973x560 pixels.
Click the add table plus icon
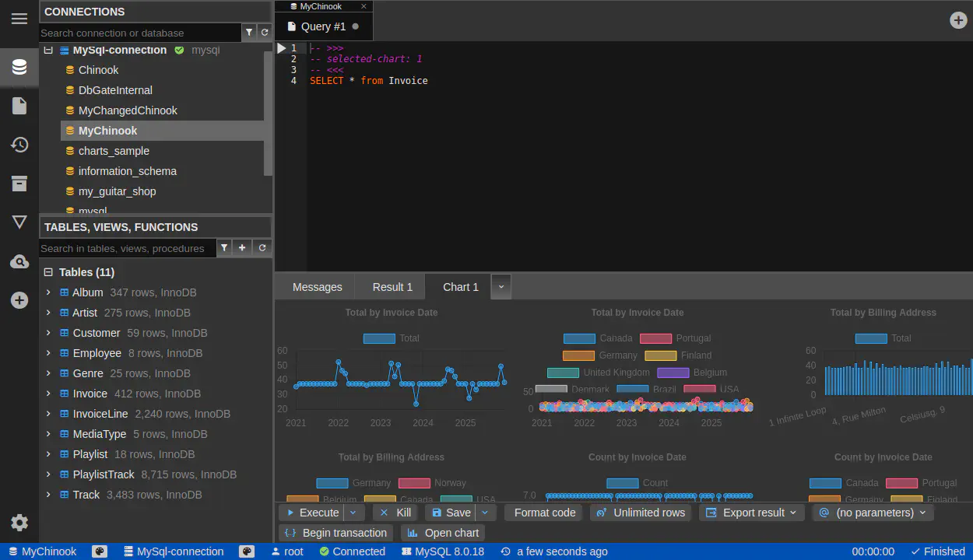[242, 248]
